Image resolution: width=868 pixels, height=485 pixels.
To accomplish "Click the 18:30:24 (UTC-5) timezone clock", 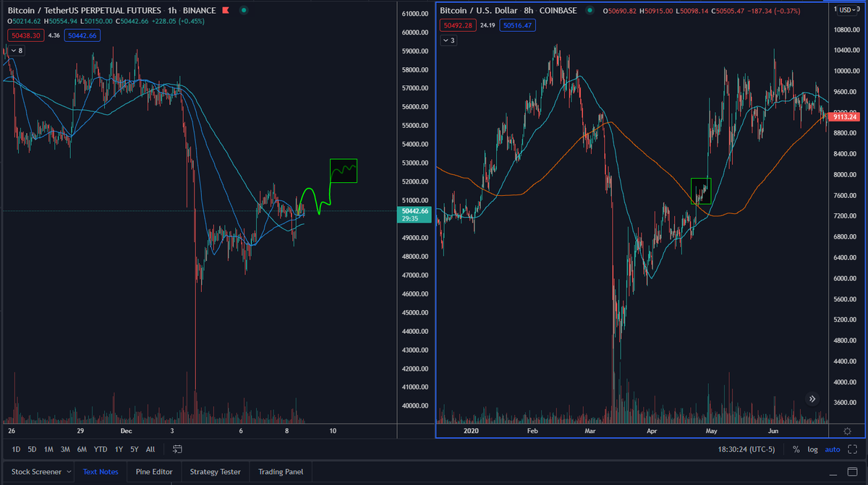I will [x=748, y=449].
